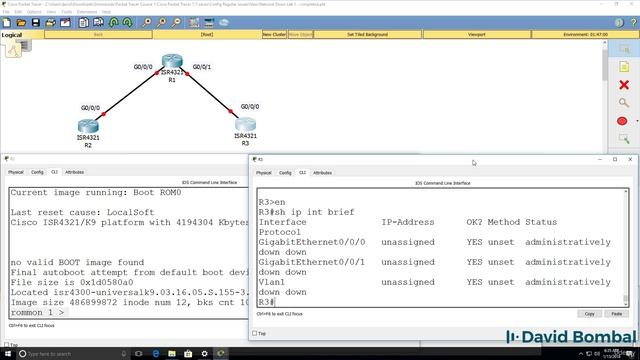Open the Edit menu
640x360 pixels.
pyautogui.click(x=18, y=12)
